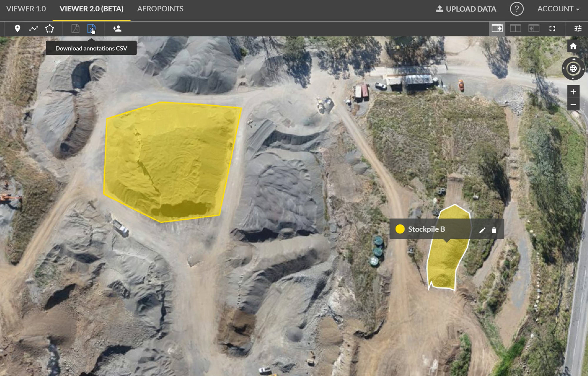The image size is (588, 376).
Task: Open the help question mark button
Action: (x=517, y=9)
